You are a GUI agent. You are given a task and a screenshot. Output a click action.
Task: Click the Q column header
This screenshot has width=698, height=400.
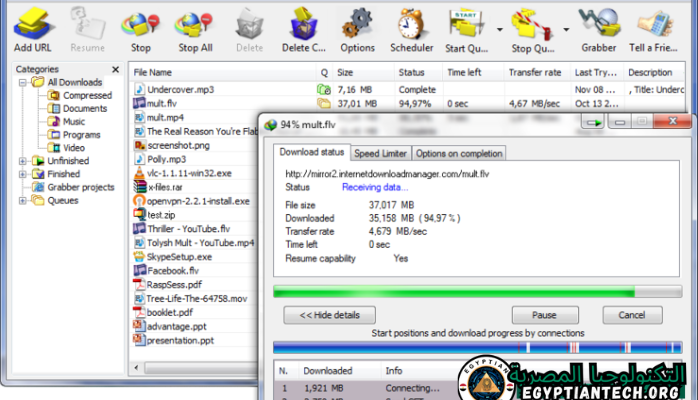tap(325, 73)
